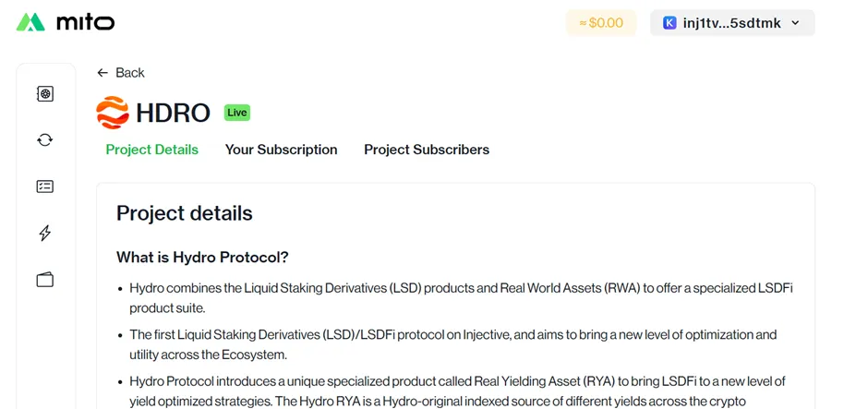Open the wallet portfolio sidebar icon
The image size is (868, 409).
coord(45,280)
